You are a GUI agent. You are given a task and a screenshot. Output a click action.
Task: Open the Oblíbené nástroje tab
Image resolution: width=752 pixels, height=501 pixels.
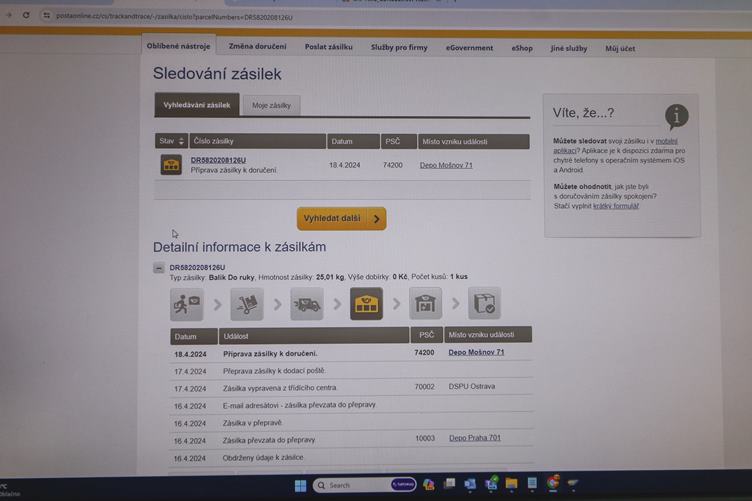178,47
